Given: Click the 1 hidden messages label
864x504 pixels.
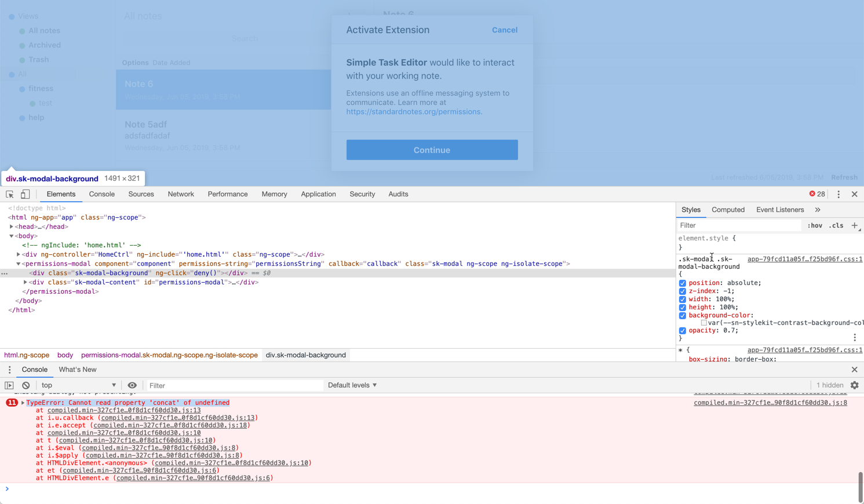Looking at the screenshot, I should pyautogui.click(x=830, y=385).
